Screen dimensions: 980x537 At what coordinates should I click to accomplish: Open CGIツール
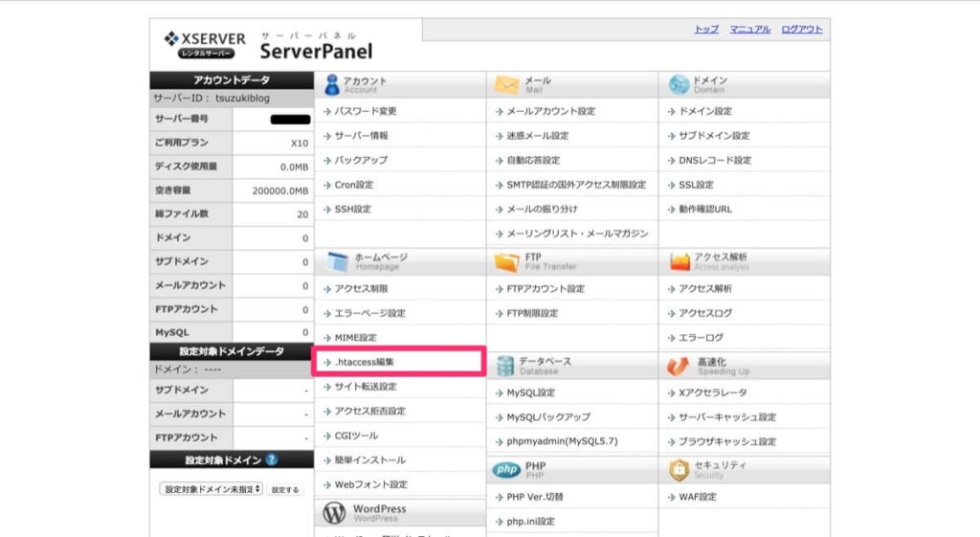click(x=356, y=436)
